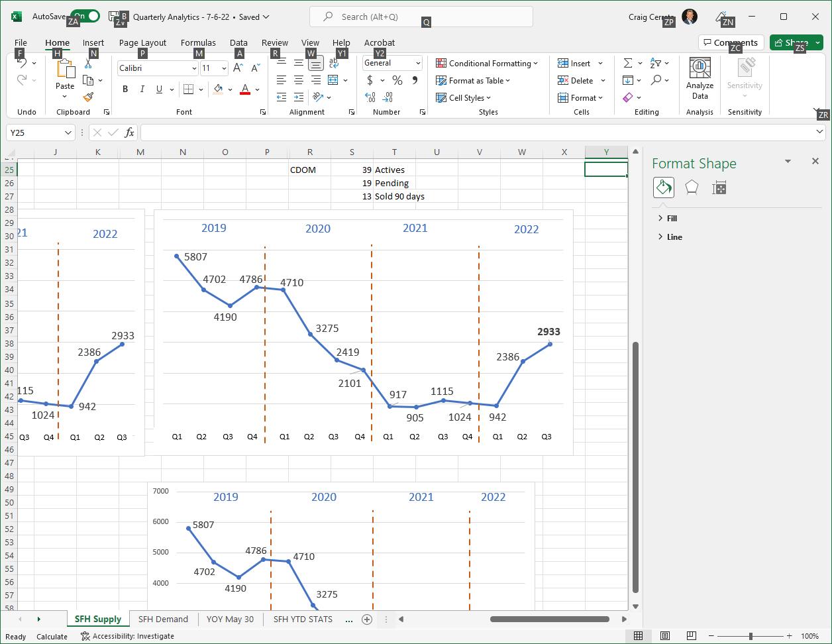The width and height of the screenshot is (832, 644).
Task: Toggle Underline formatting
Action: tap(159, 89)
